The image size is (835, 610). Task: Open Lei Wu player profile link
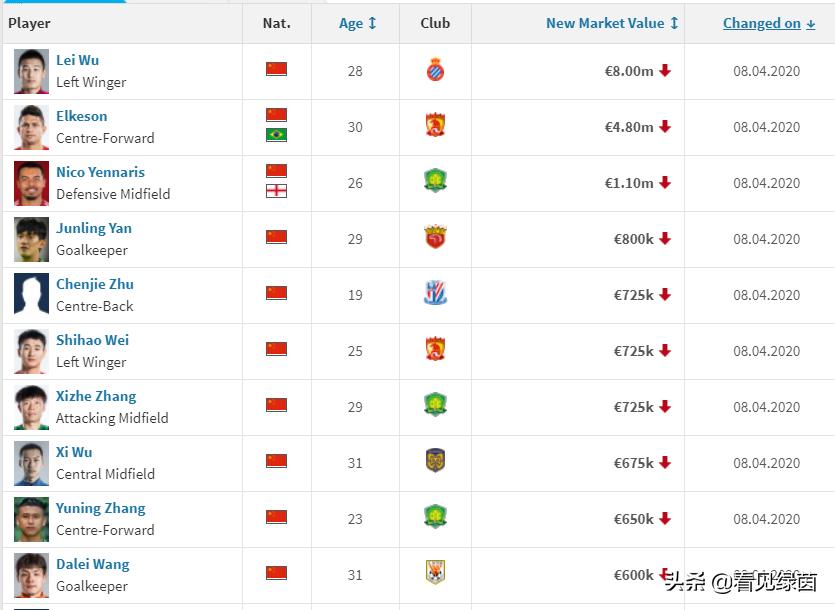tap(77, 60)
